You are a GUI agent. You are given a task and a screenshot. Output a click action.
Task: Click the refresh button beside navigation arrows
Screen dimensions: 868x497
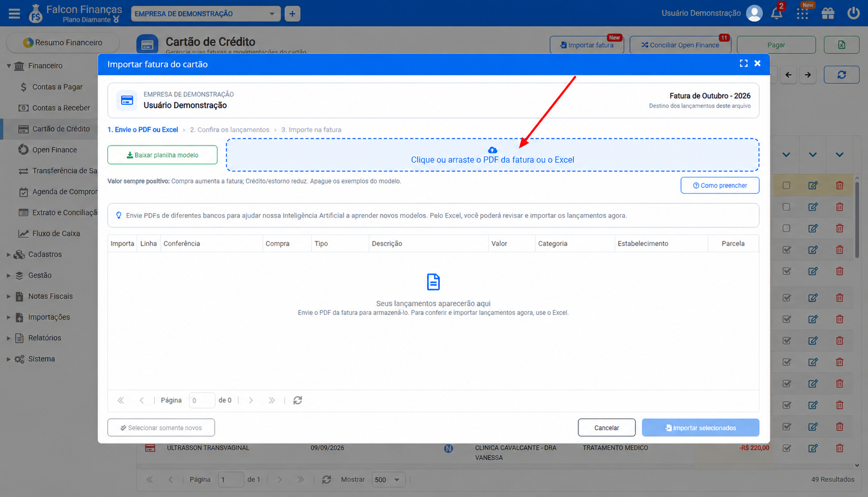pos(841,75)
